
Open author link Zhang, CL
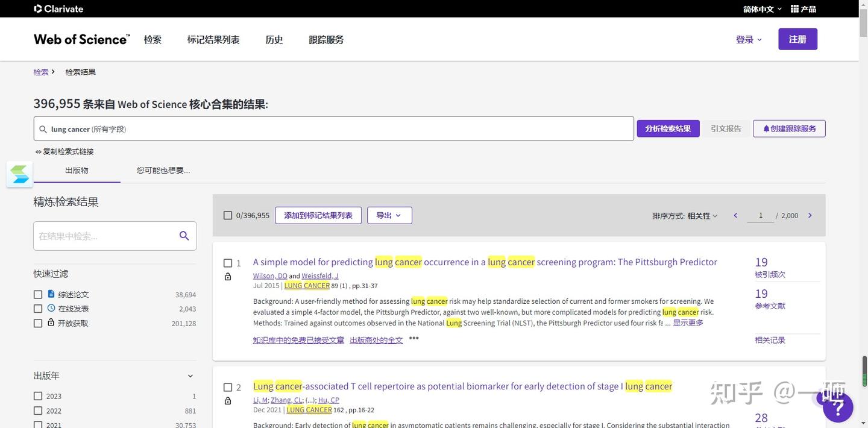(286, 400)
